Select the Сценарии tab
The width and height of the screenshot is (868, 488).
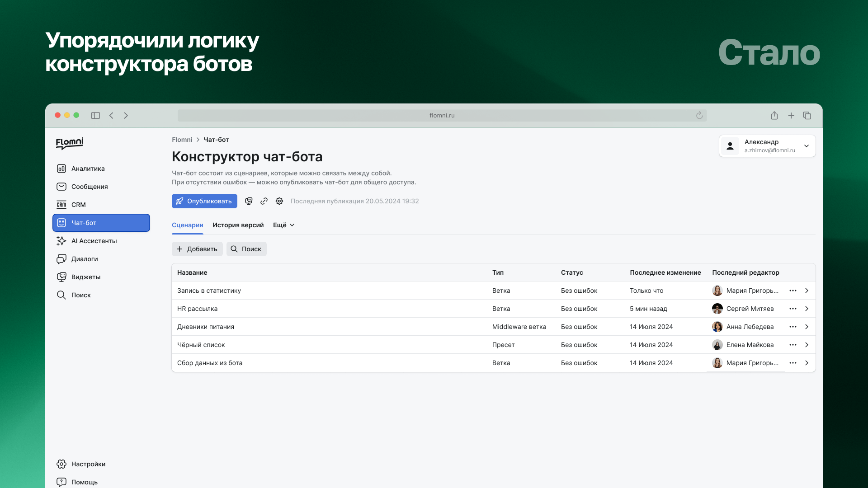187,225
